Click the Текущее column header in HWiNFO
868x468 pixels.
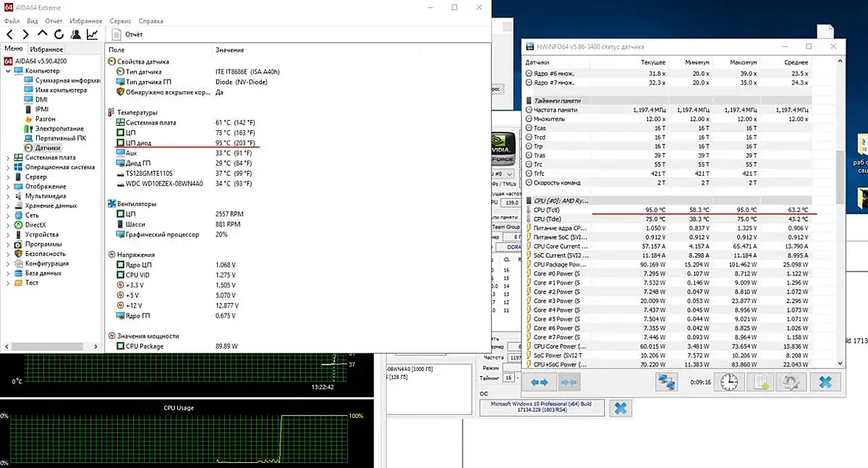point(653,63)
